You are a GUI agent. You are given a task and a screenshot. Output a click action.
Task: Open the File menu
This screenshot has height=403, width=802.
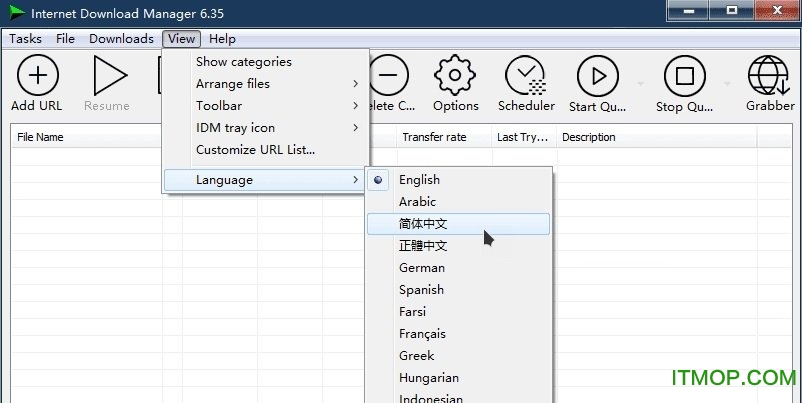[x=65, y=39]
